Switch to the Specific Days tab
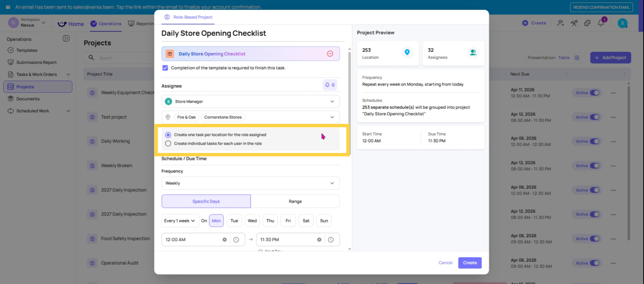Viewport: 644px width, 284px height. [206, 201]
